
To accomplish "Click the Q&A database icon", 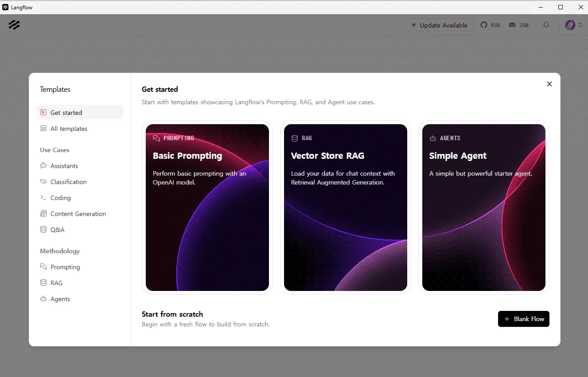I will (x=43, y=230).
